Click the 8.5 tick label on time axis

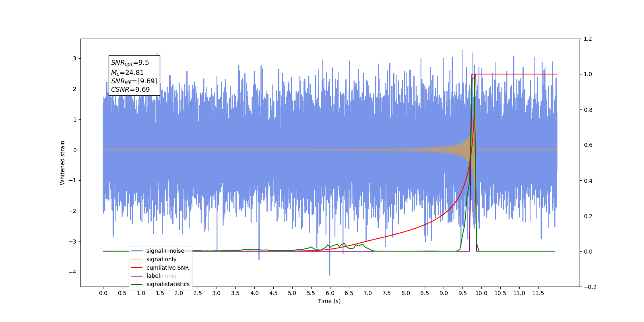pyautogui.click(x=425, y=293)
